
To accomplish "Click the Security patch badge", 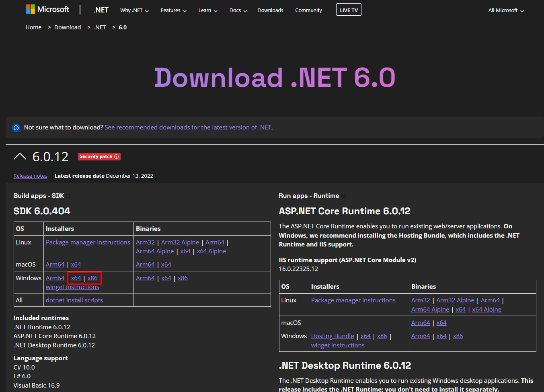I will click(99, 157).
